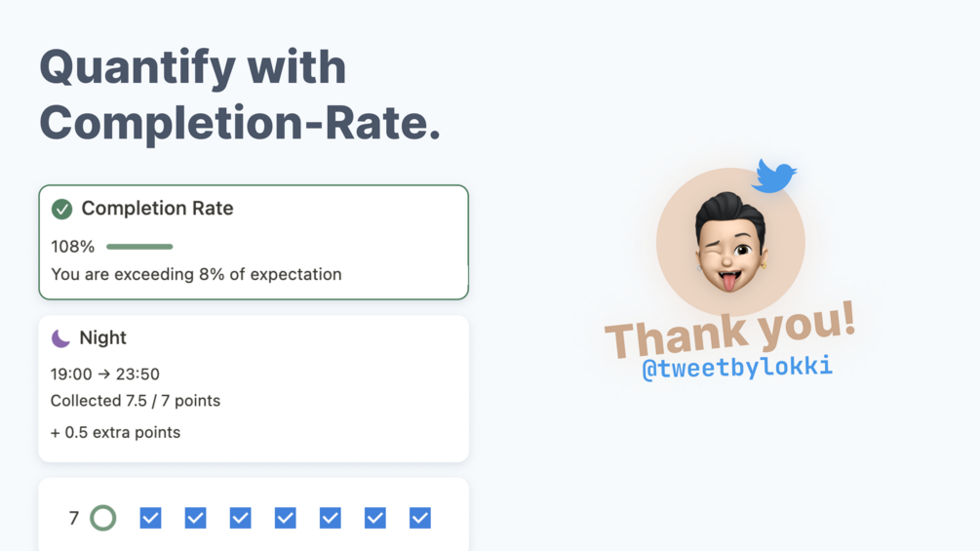Click the Thank you! text
Viewport: 980px width, 551px height.
click(730, 330)
